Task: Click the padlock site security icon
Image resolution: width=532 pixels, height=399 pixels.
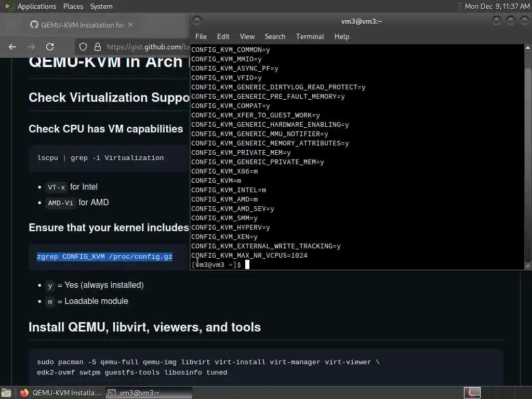Action: (97, 47)
